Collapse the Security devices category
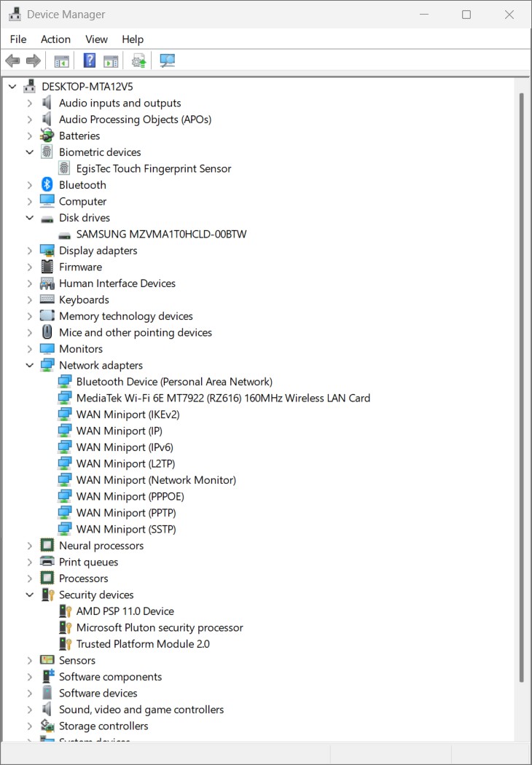 30,595
